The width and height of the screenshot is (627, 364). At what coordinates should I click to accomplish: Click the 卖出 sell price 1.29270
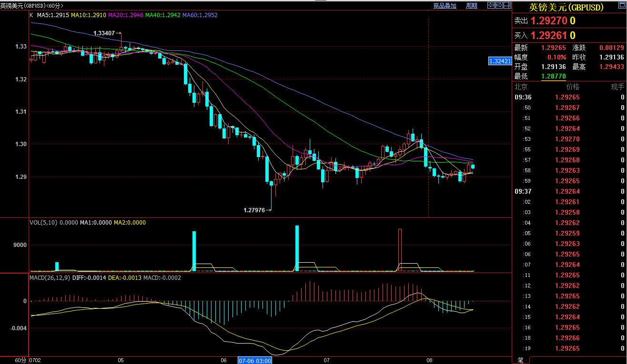tap(549, 21)
